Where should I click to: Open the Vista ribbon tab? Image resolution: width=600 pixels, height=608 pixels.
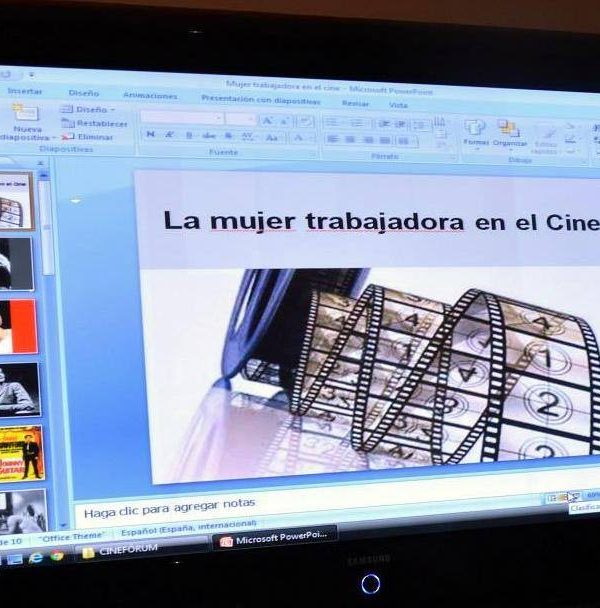pos(398,105)
